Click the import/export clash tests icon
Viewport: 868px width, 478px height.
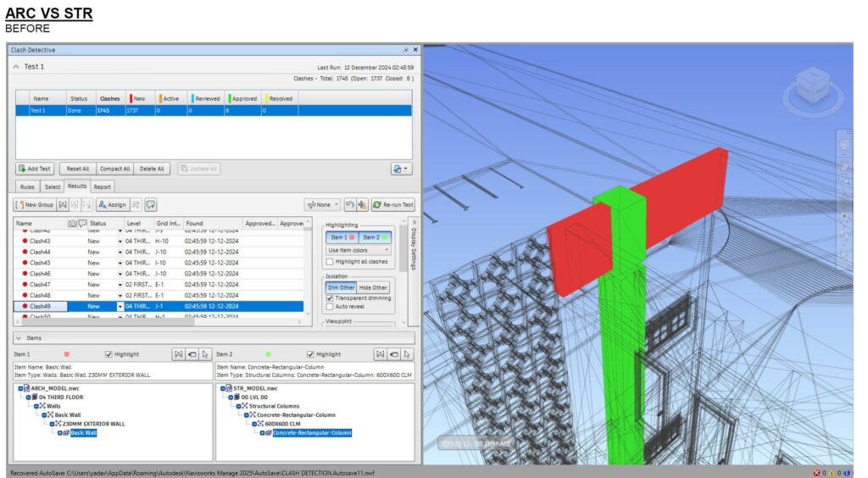click(x=401, y=169)
